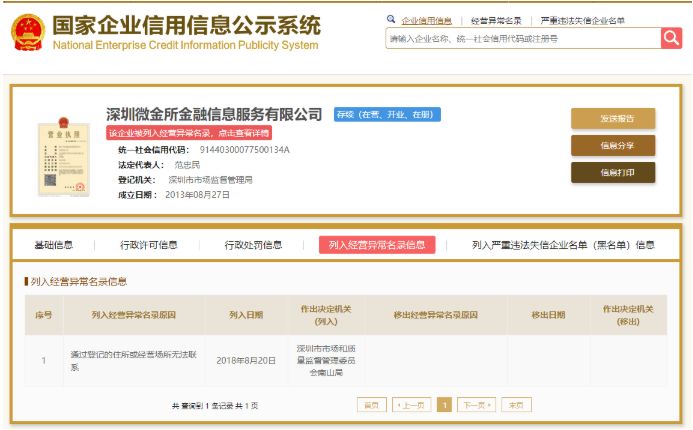The width and height of the screenshot is (693, 430).
Task: Switch to the 基础信息 tab
Action: coord(53,245)
